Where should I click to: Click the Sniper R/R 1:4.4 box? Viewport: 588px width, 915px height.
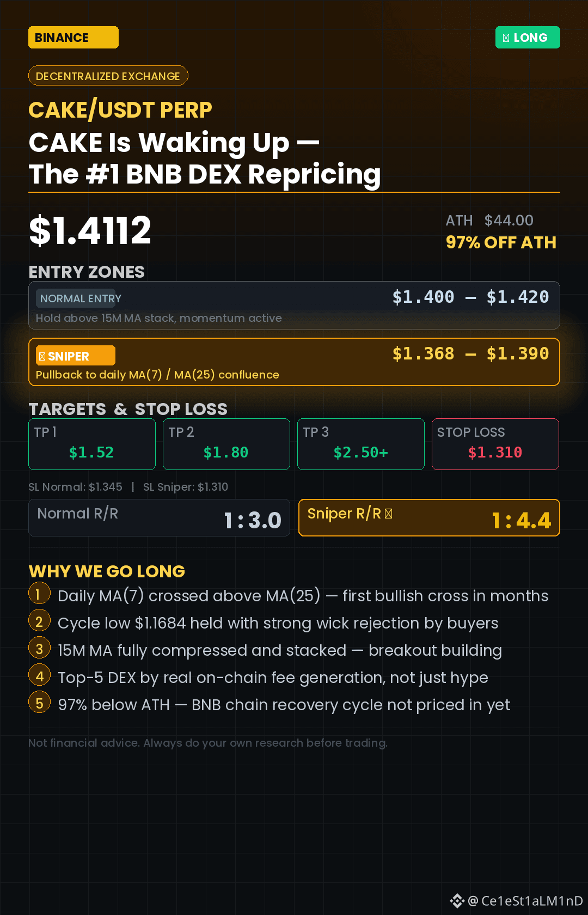429,518
